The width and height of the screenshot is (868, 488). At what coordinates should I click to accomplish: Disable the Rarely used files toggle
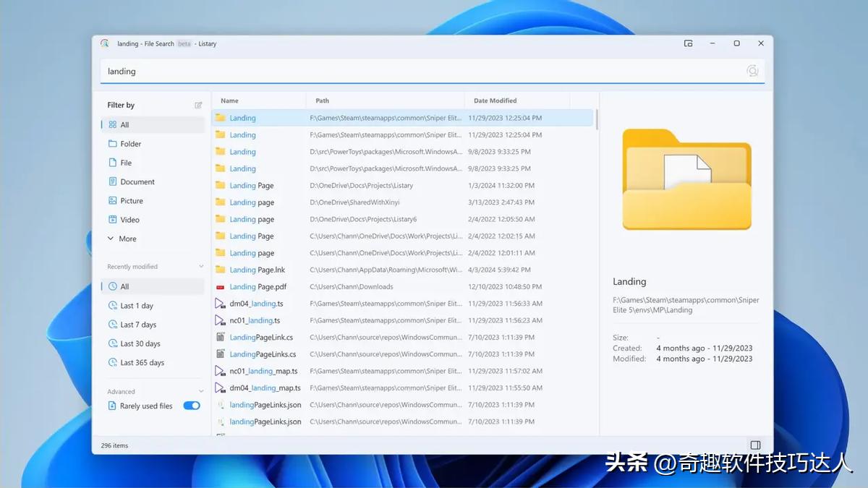tap(191, 406)
